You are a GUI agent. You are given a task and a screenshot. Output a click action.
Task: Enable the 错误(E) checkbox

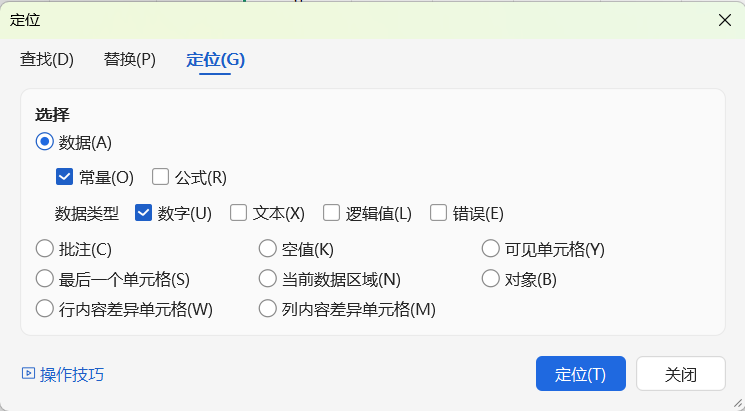(438, 212)
